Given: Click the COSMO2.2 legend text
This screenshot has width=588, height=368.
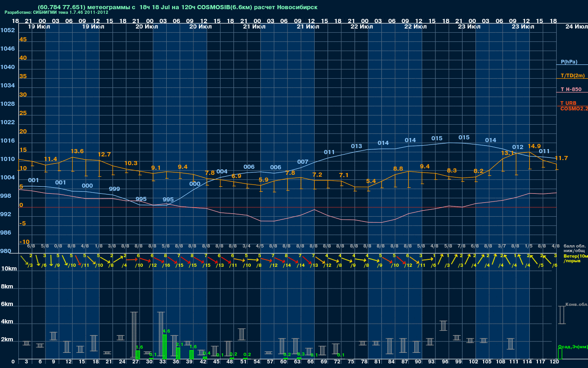Looking at the screenshot, I should point(574,109).
